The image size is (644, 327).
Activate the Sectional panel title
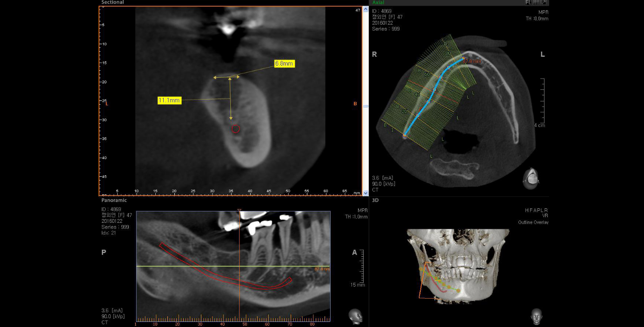[113, 2]
